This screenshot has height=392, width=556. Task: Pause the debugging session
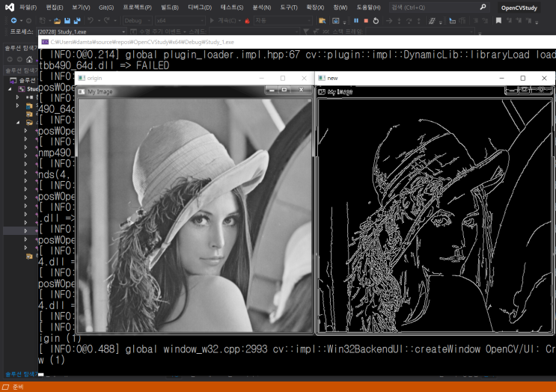point(356,20)
